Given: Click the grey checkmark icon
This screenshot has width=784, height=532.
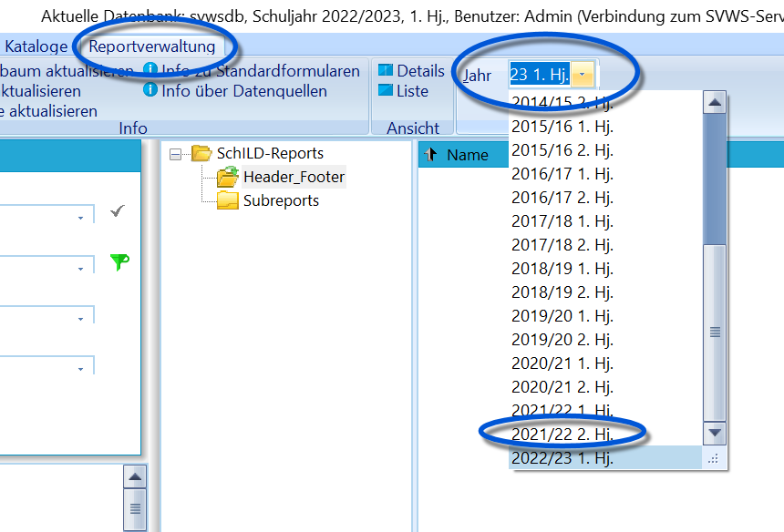Looking at the screenshot, I should pos(118,211).
